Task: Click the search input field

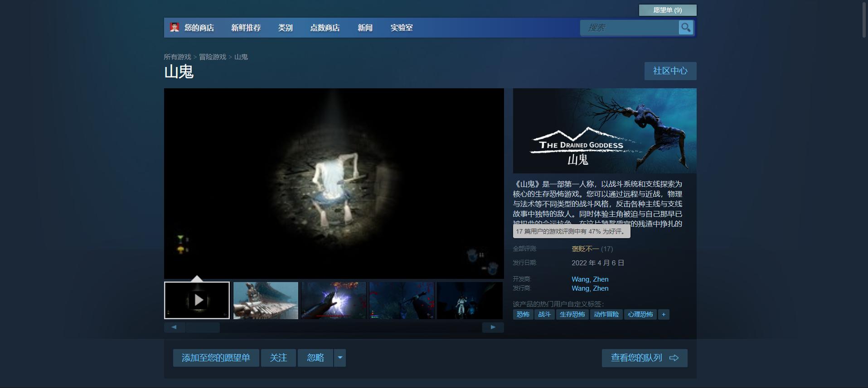Action: tap(630, 28)
